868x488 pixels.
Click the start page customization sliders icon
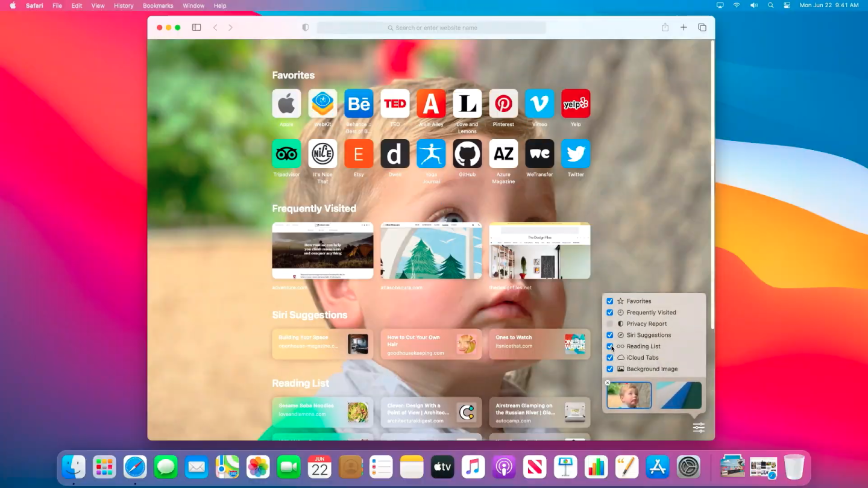click(698, 428)
